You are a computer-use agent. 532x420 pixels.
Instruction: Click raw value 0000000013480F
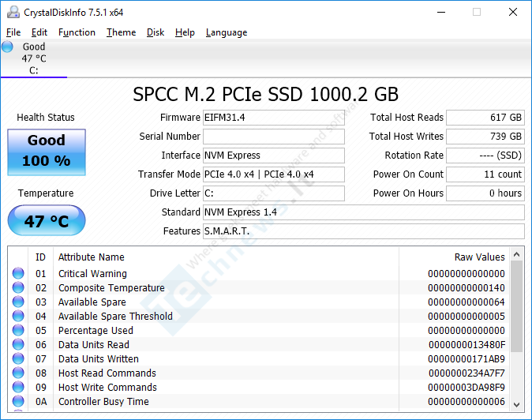pos(466,345)
